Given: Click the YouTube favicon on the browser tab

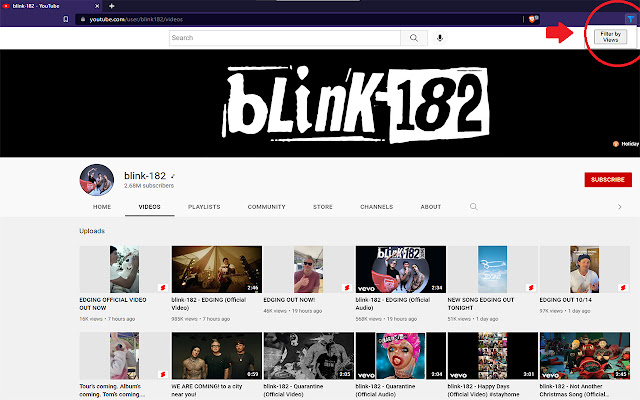Looking at the screenshot, I should (6, 6).
